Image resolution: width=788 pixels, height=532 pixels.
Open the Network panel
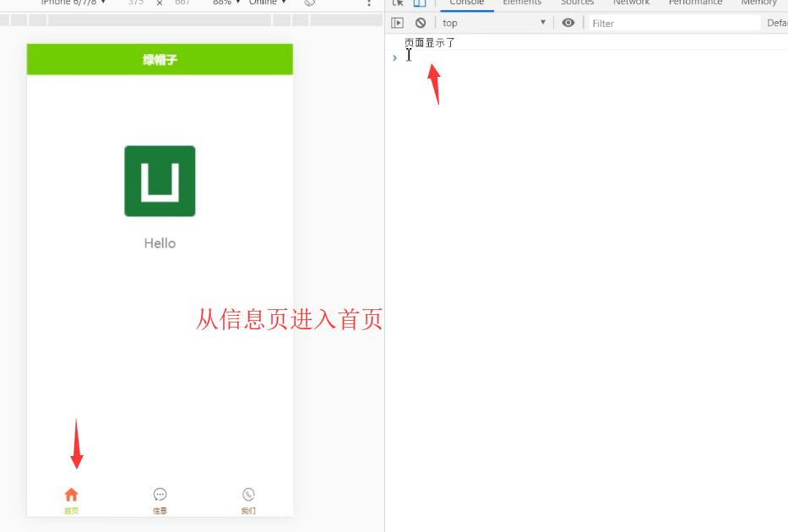click(632, 3)
